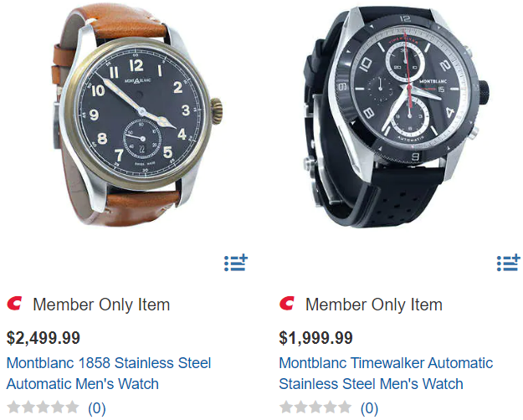This screenshot has width=523, height=420.
Task: Click Member Only Item label for 1858
Action: tap(101, 305)
